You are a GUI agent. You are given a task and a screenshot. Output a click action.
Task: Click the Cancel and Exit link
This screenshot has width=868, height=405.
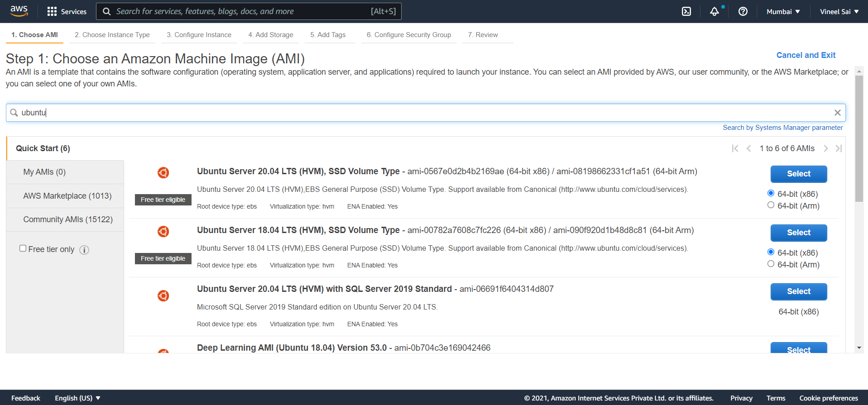click(806, 55)
